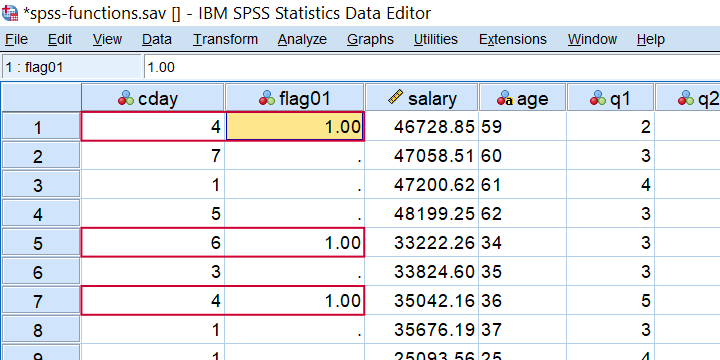Click age value 37
720x360 pixels.
(491, 329)
